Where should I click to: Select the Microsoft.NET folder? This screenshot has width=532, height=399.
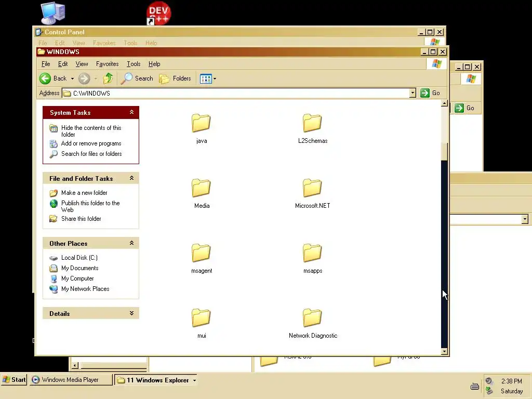(x=312, y=194)
